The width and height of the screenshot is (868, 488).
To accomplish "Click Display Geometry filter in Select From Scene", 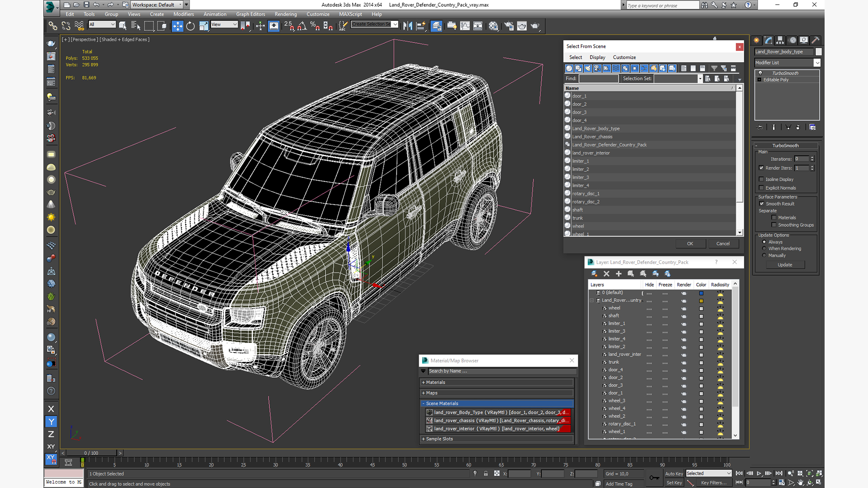I will click(x=569, y=68).
